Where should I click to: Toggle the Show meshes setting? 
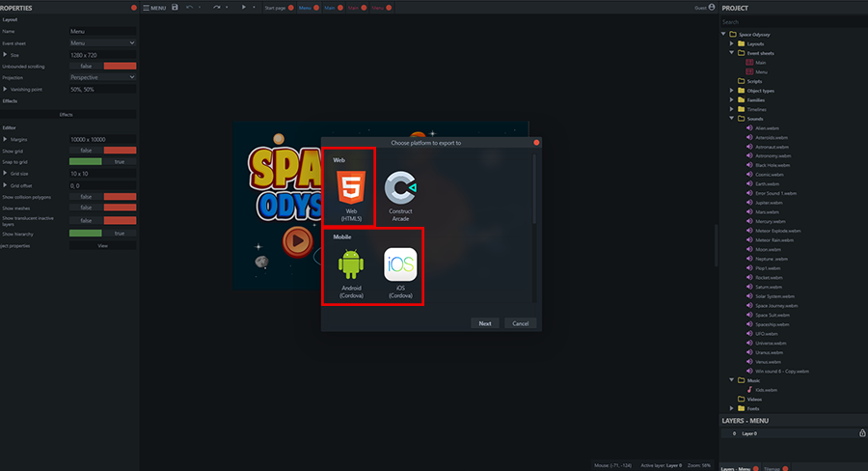(x=102, y=208)
